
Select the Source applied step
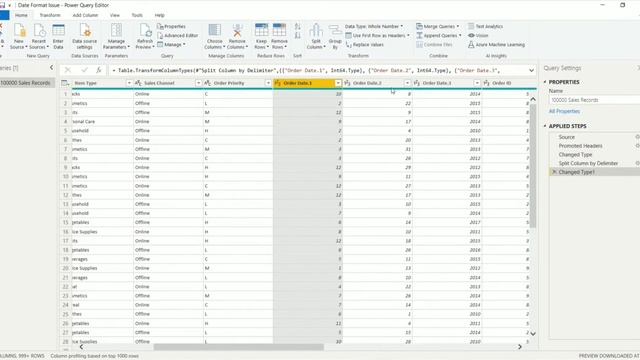(x=567, y=137)
